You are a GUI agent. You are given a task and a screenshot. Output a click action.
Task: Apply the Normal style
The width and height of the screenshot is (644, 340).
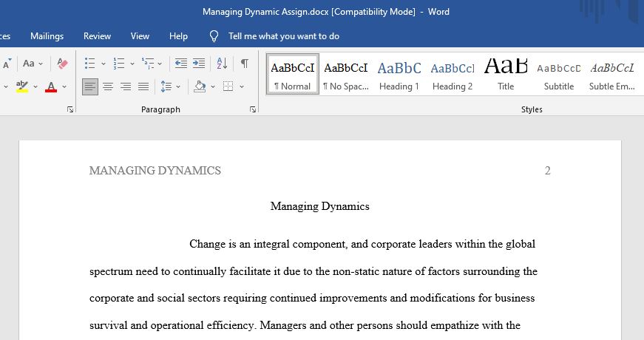(293, 75)
